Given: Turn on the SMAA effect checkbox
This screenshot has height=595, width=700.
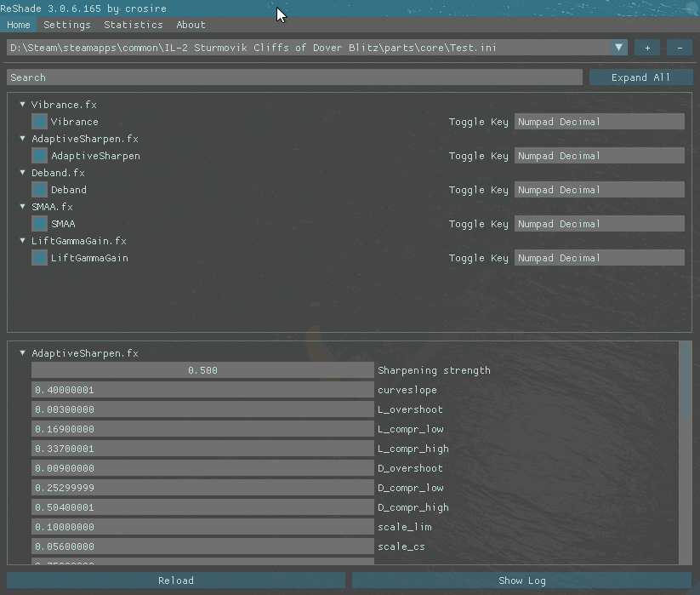Looking at the screenshot, I should [x=39, y=224].
